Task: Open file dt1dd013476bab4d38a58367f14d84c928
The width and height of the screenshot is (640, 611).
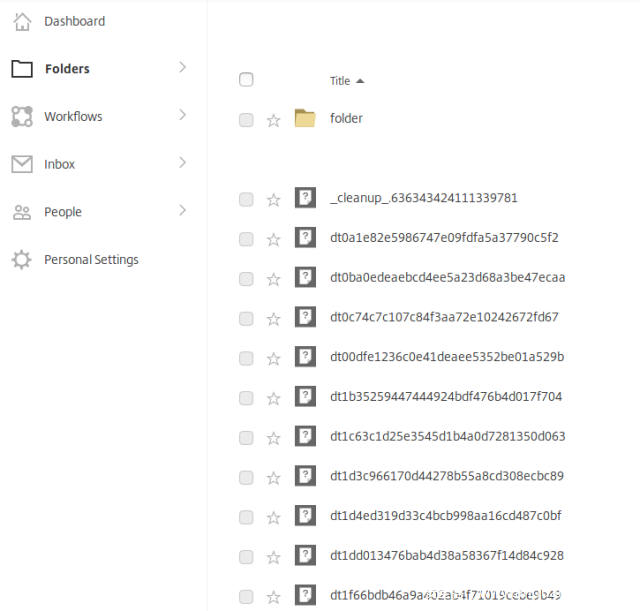Action: pos(447,555)
